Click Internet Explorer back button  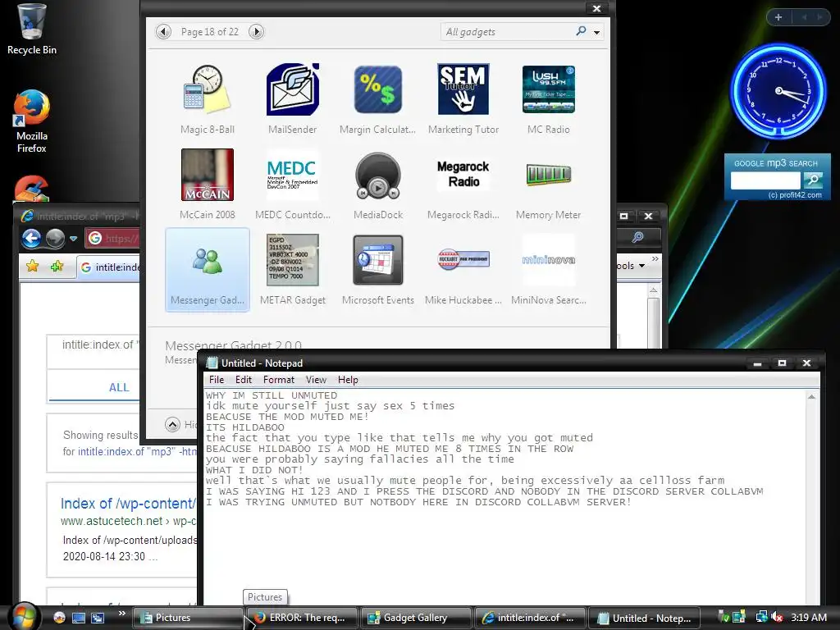(32, 238)
